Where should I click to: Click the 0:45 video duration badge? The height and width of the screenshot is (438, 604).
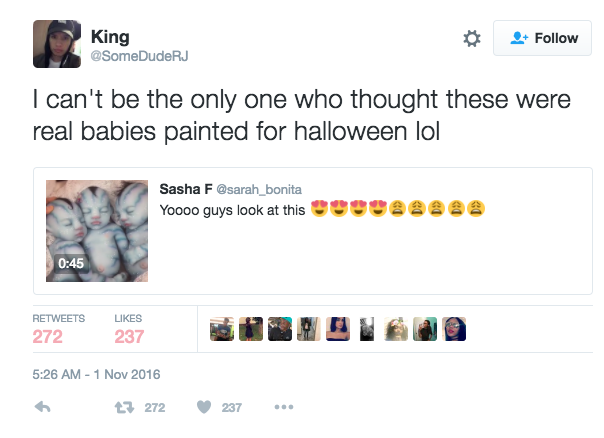(70, 263)
